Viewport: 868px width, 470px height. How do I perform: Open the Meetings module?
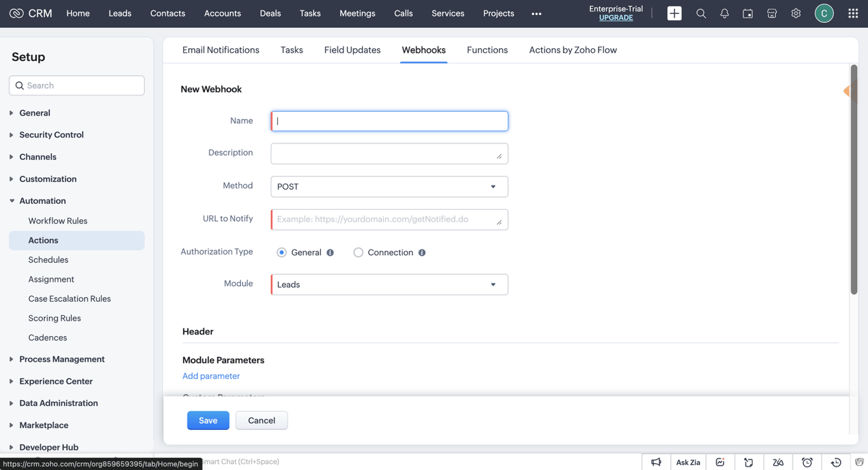click(x=357, y=13)
